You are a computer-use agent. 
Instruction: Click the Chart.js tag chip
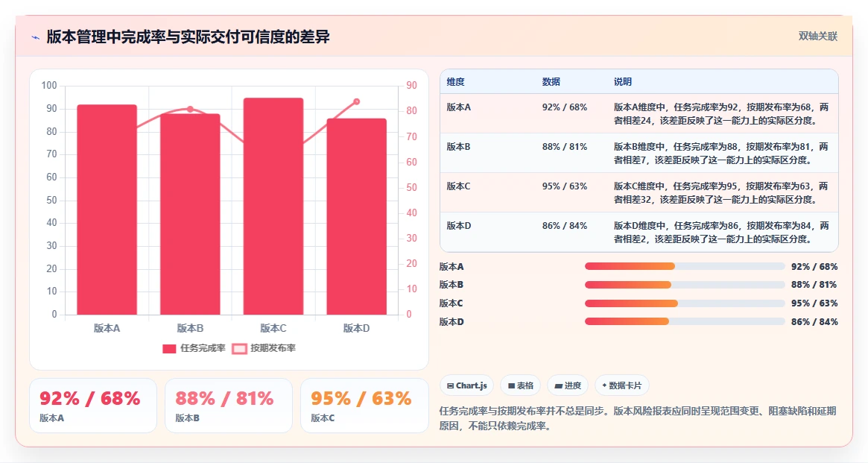(466, 385)
